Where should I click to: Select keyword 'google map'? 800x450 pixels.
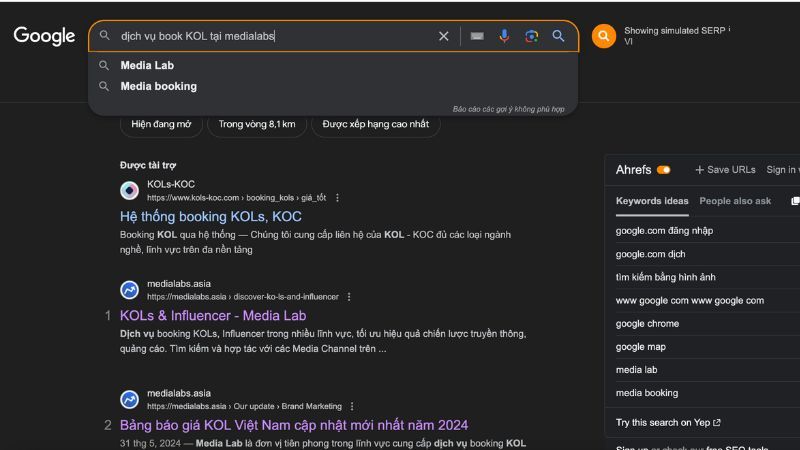click(640, 347)
